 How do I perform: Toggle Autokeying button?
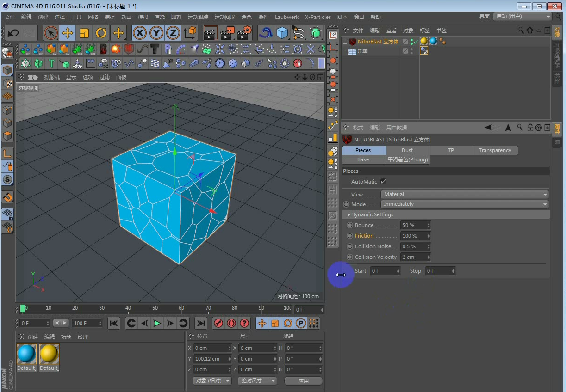[231, 323]
